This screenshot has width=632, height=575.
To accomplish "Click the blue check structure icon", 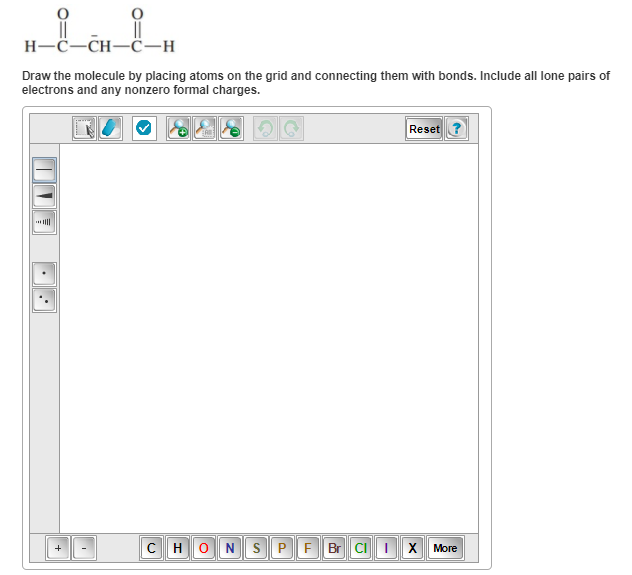I will (x=144, y=129).
